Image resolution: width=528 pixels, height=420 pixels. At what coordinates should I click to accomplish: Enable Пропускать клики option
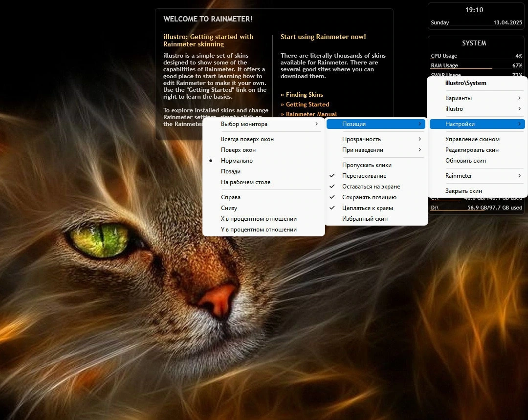click(376, 165)
